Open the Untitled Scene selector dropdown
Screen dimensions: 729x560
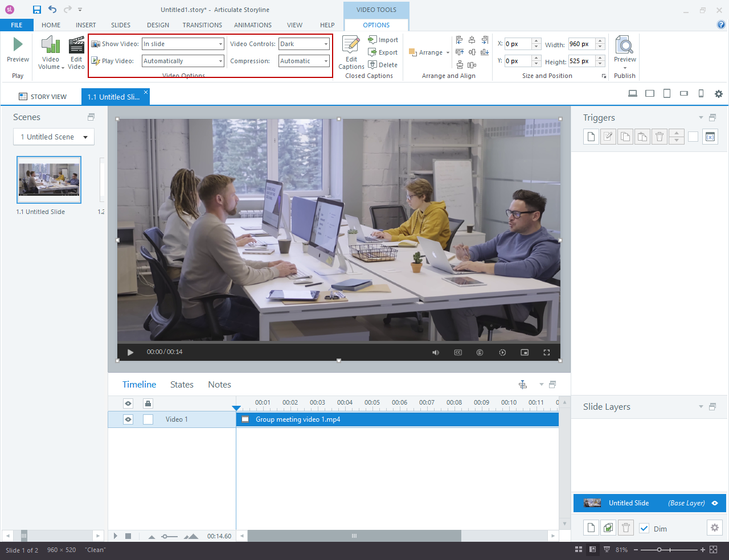pos(54,137)
